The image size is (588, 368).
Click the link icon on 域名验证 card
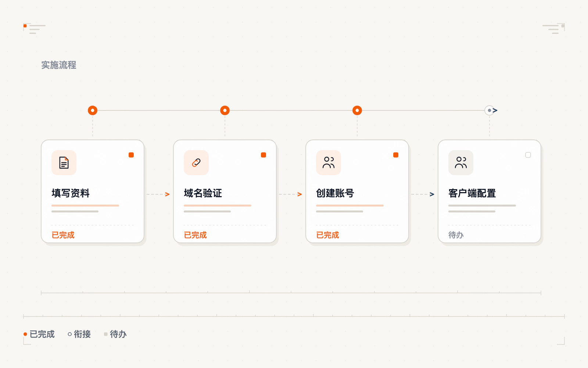[196, 163]
